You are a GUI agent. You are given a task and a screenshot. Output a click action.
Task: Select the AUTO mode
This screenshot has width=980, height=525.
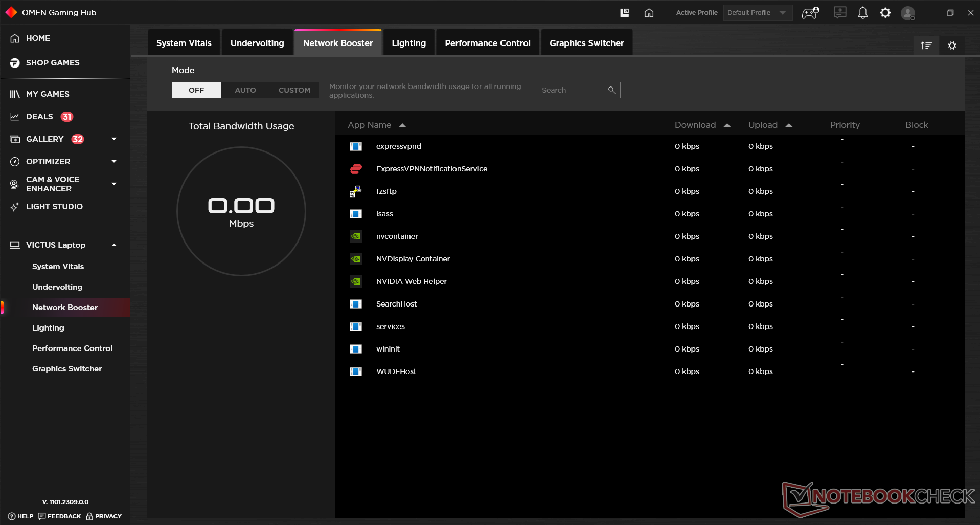[245, 90]
